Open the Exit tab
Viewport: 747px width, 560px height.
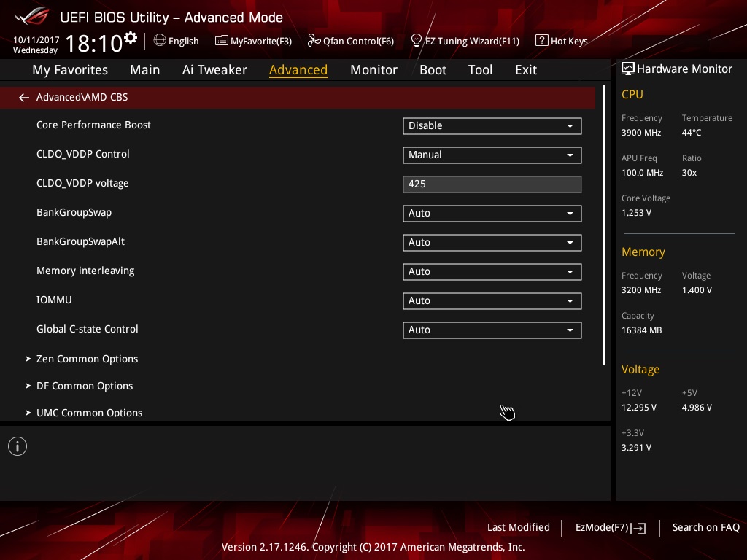[x=526, y=70]
